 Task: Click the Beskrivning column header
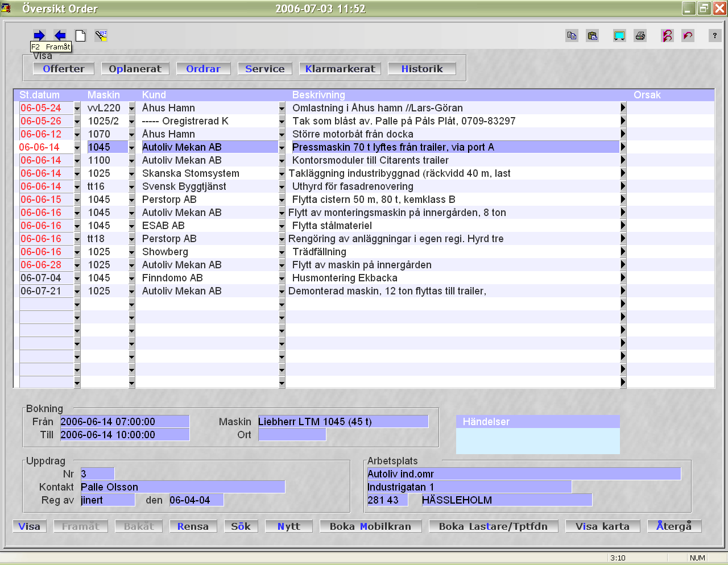click(x=318, y=95)
